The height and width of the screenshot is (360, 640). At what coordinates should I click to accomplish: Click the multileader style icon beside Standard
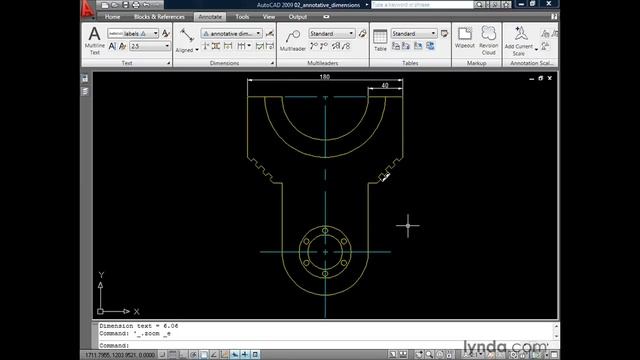click(x=362, y=33)
